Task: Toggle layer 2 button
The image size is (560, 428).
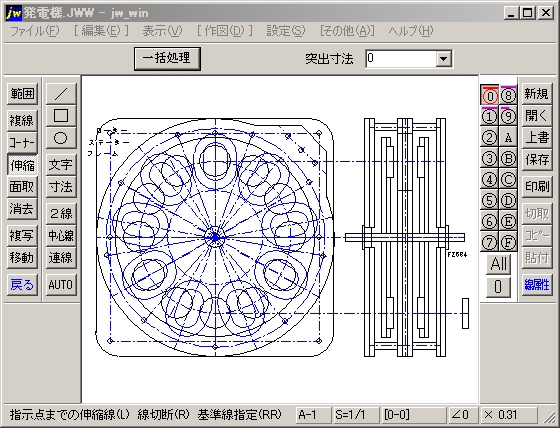Action: (489, 138)
